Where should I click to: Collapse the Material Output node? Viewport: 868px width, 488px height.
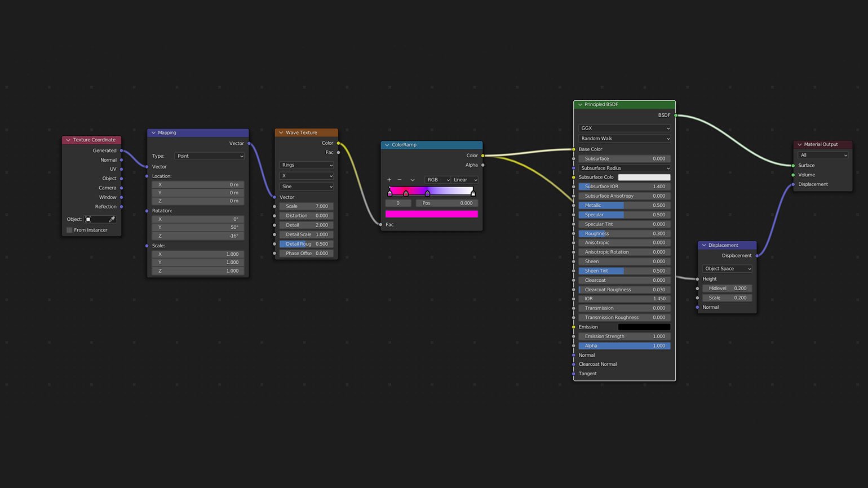point(799,144)
